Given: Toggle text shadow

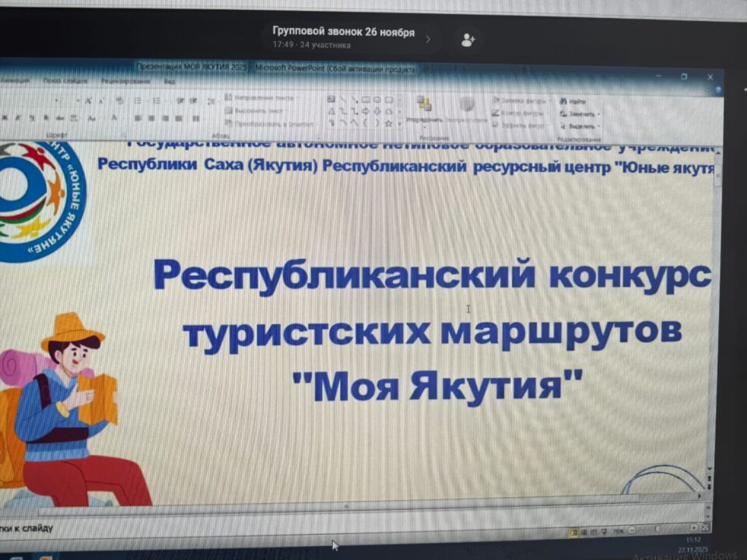Looking at the screenshot, I should [46, 117].
